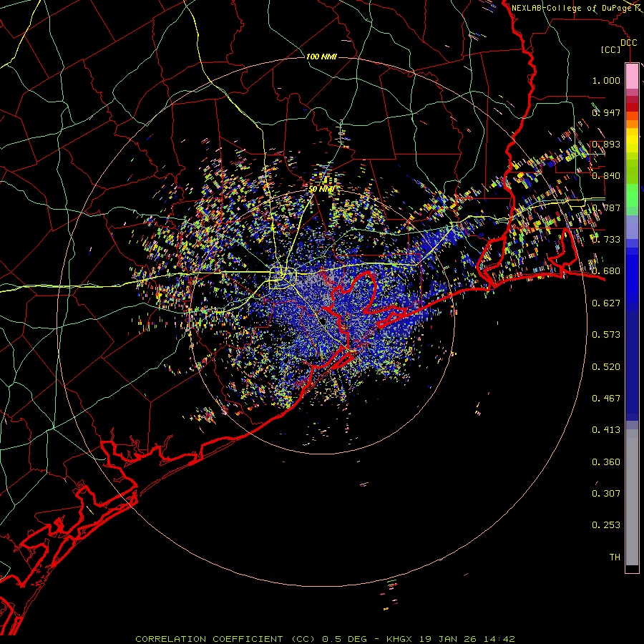Screen dimensions: 644x644
Task: Pick the yellow band of the color bar
Action: tap(632, 141)
